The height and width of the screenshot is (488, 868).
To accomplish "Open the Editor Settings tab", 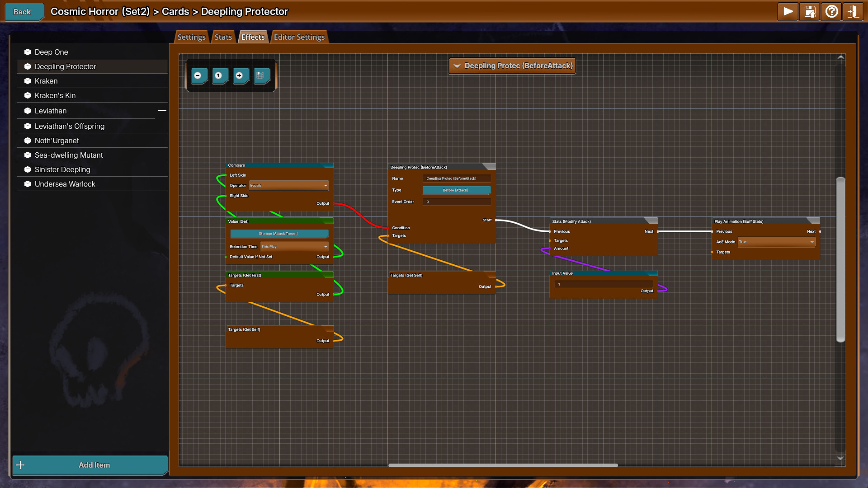I will pyautogui.click(x=299, y=37).
